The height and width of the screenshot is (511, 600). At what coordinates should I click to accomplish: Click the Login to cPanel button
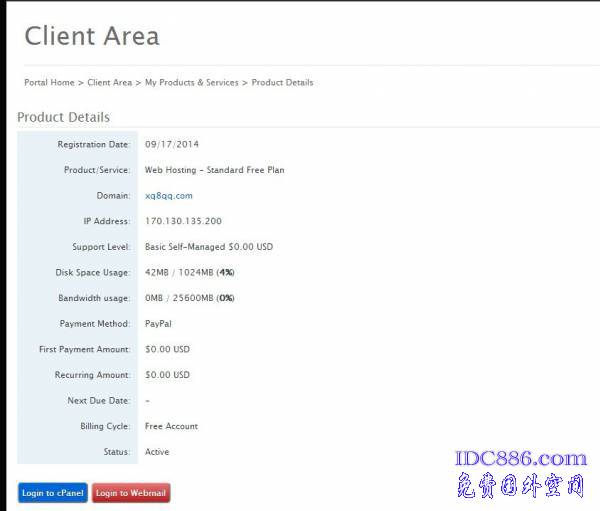[52, 493]
